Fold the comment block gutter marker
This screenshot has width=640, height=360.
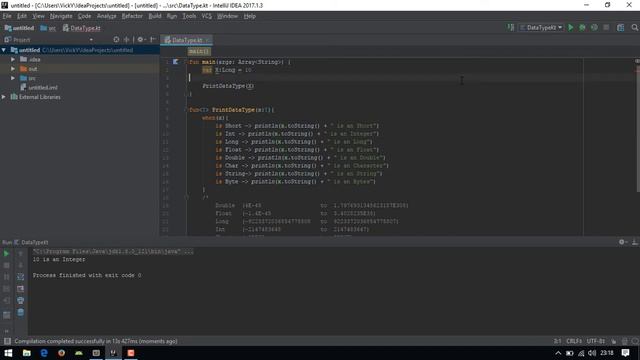(x=187, y=198)
